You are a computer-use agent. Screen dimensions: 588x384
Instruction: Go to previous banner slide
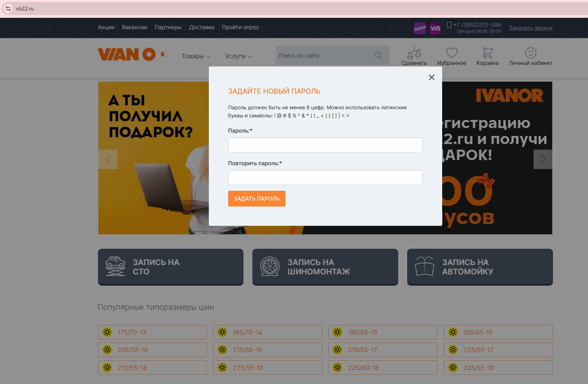point(108,159)
